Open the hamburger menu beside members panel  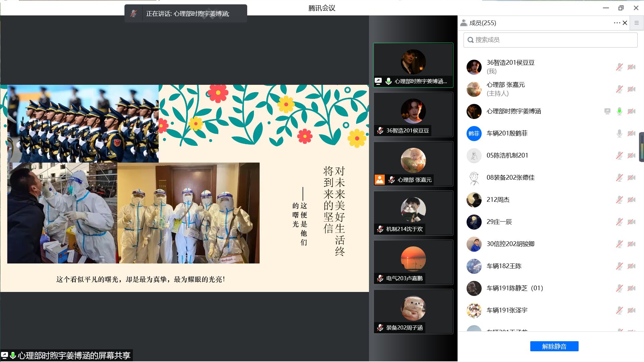[636, 23]
